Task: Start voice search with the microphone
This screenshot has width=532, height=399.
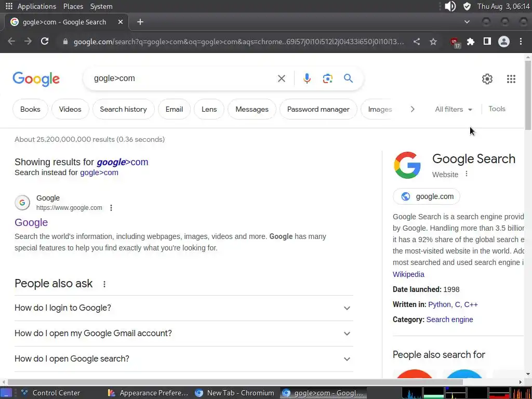Action: [307, 78]
